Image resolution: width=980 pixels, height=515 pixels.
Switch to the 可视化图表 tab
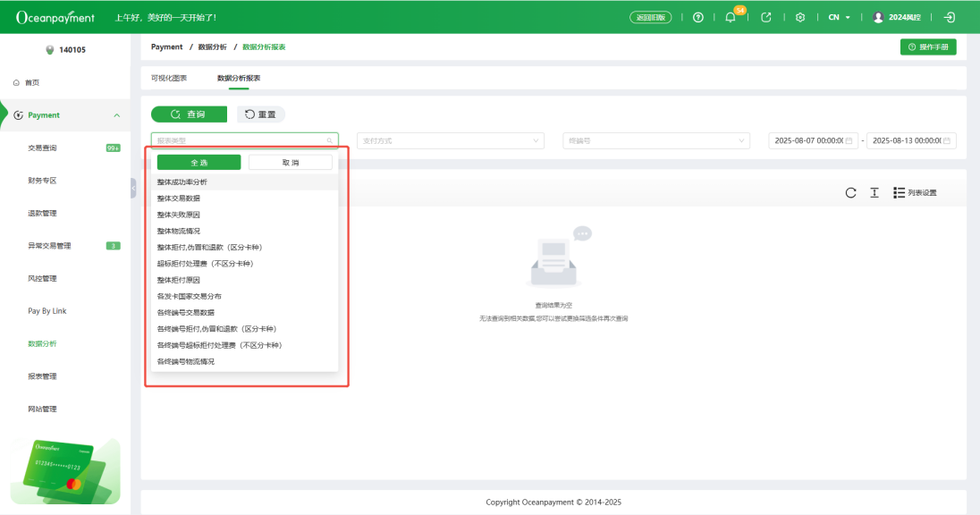click(x=169, y=78)
